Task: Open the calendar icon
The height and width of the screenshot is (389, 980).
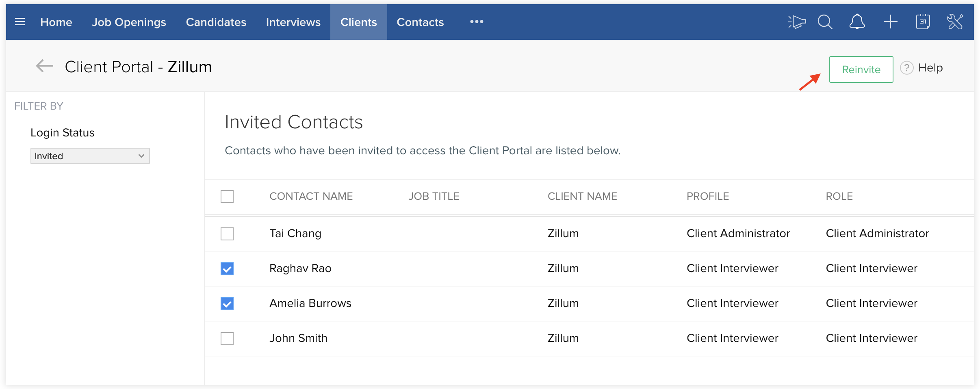Action: (x=923, y=22)
